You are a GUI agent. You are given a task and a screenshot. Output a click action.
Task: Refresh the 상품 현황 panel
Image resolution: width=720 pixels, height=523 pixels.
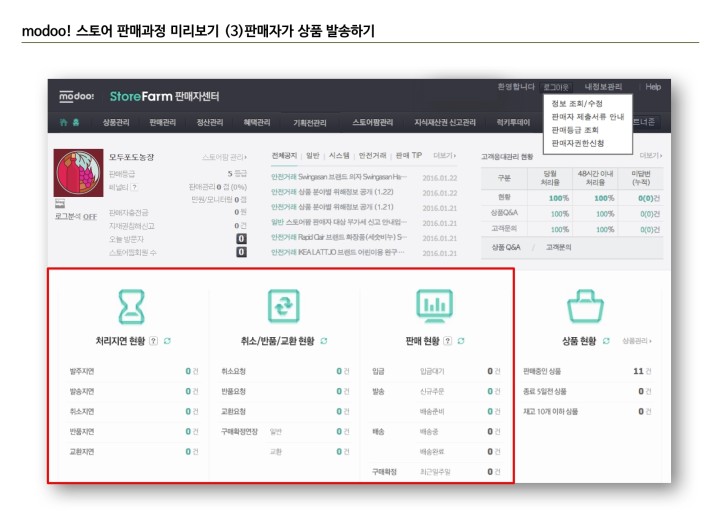click(x=606, y=341)
